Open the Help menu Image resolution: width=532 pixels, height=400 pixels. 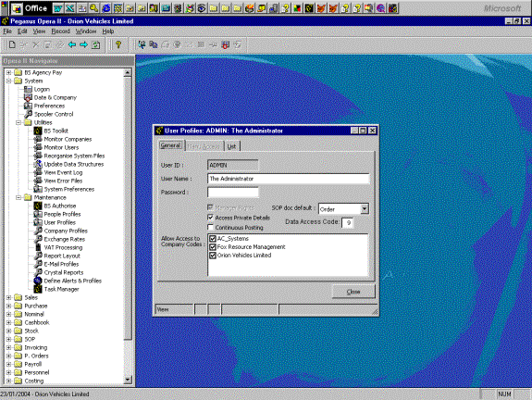tap(108, 31)
